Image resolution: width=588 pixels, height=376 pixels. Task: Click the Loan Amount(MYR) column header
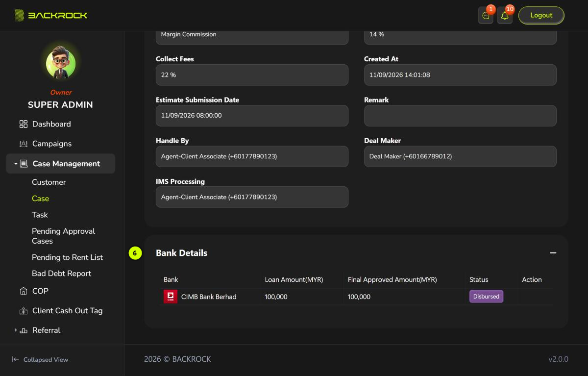[294, 279]
